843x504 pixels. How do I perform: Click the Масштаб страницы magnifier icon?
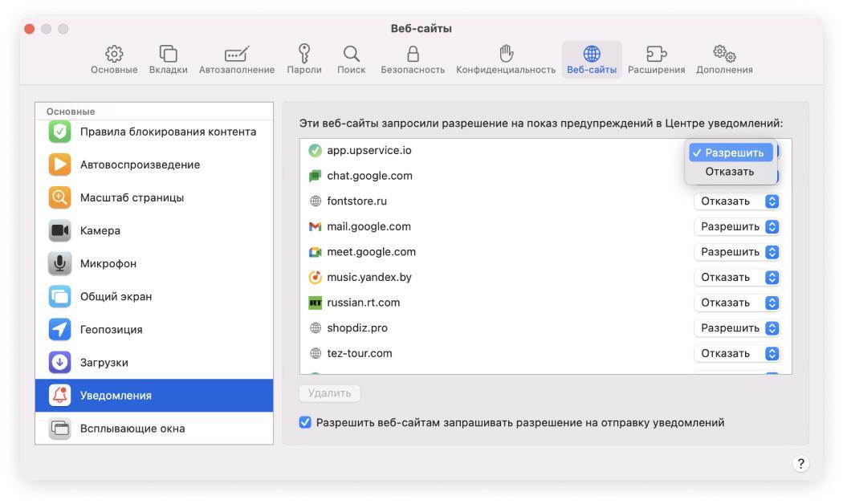coord(59,197)
